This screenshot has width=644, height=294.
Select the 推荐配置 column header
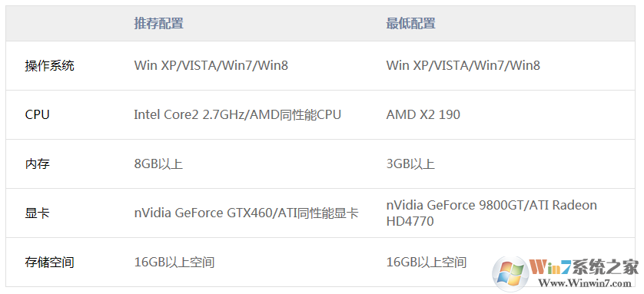[x=158, y=23]
